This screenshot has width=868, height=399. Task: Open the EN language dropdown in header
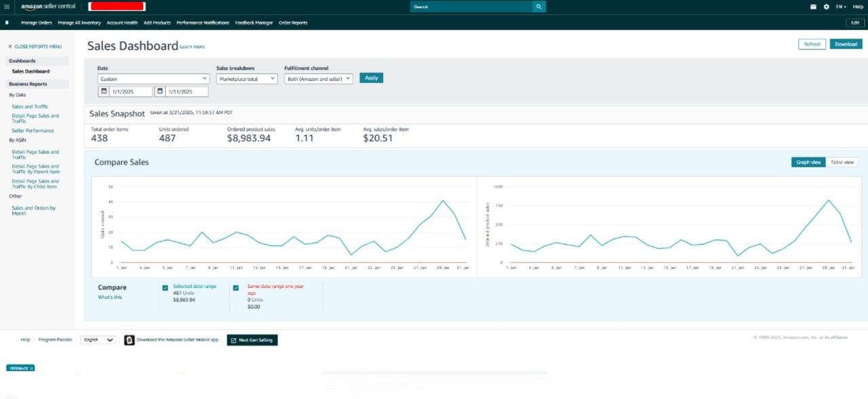point(841,6)
